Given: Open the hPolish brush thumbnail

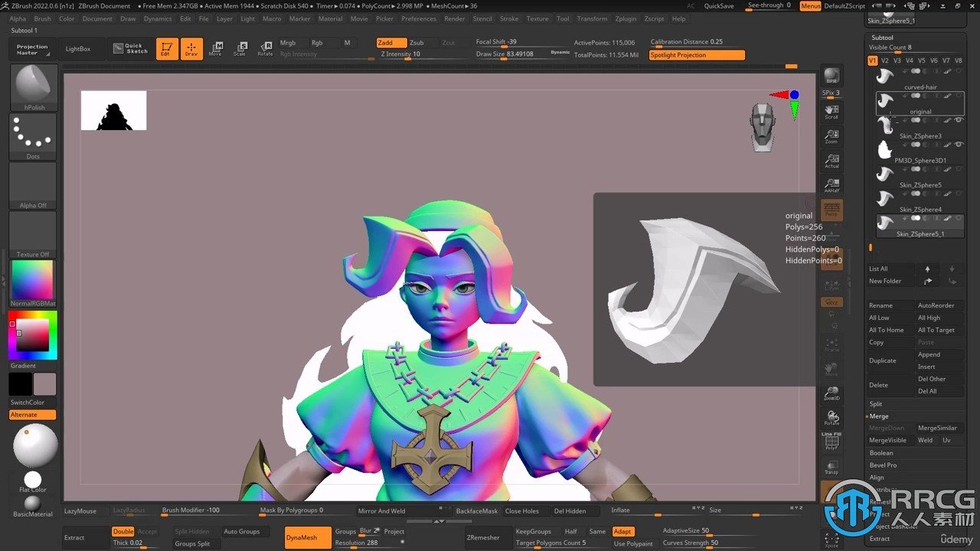Looking at the screenshot, I should (33, 87).
